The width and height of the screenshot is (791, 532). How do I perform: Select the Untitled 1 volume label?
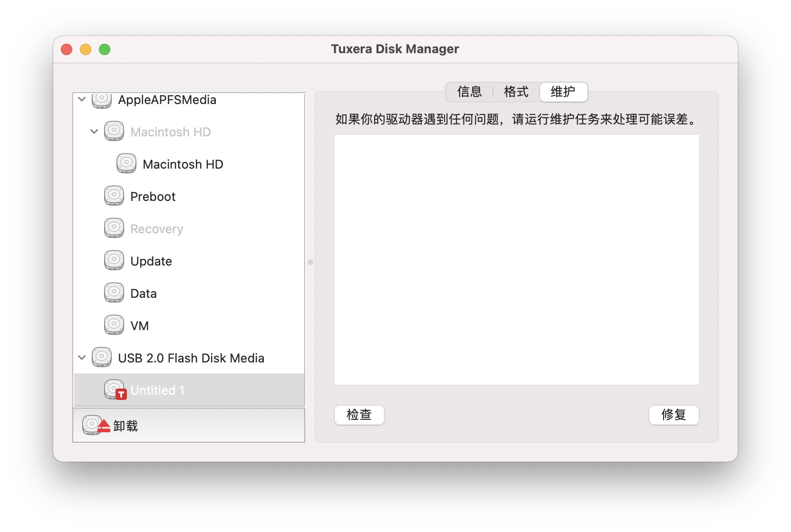tap(157, 390)
